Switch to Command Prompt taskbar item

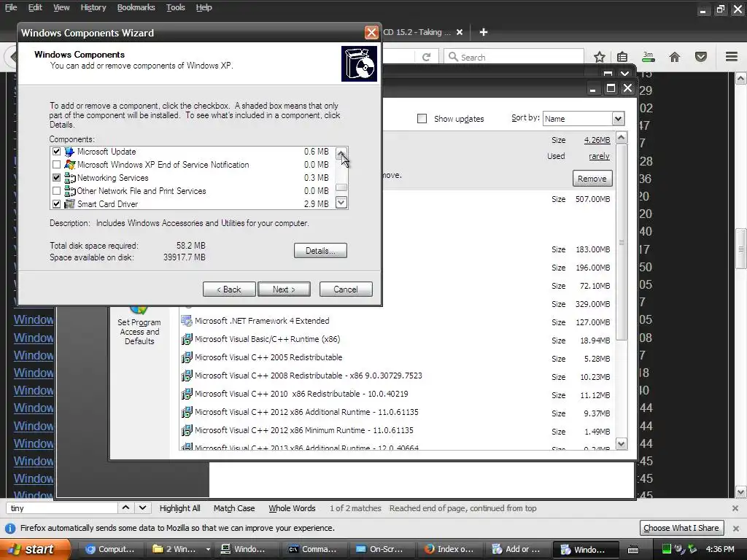pos(314,549)
